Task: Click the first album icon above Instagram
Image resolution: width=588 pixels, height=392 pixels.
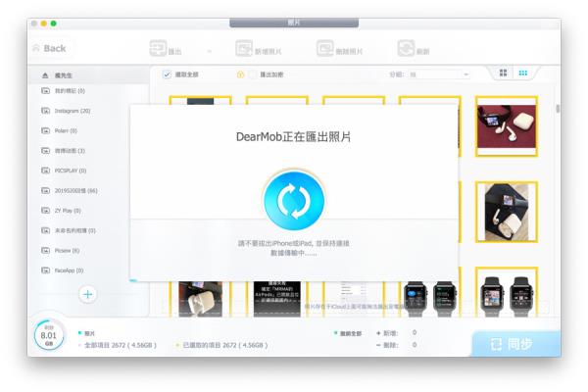Action: [45, 91]
